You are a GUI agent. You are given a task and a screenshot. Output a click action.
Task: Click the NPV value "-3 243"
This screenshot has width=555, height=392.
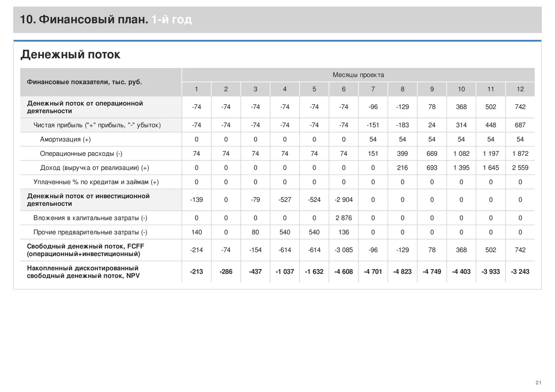click(520, 272)
